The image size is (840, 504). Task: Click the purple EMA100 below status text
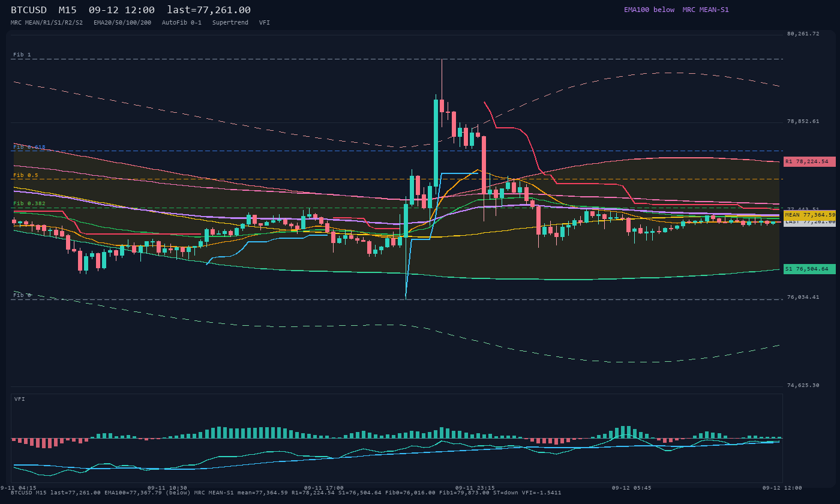click(x=649, y=10)
